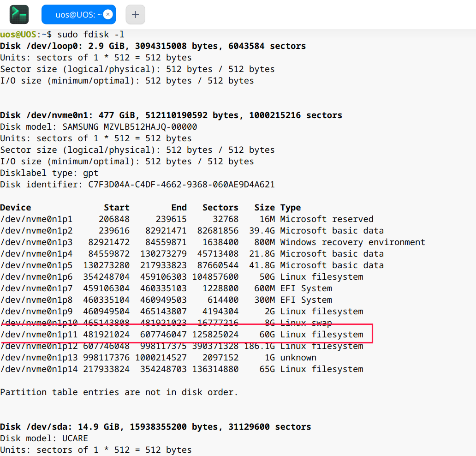Click the terminal application icon

point(19,14)
